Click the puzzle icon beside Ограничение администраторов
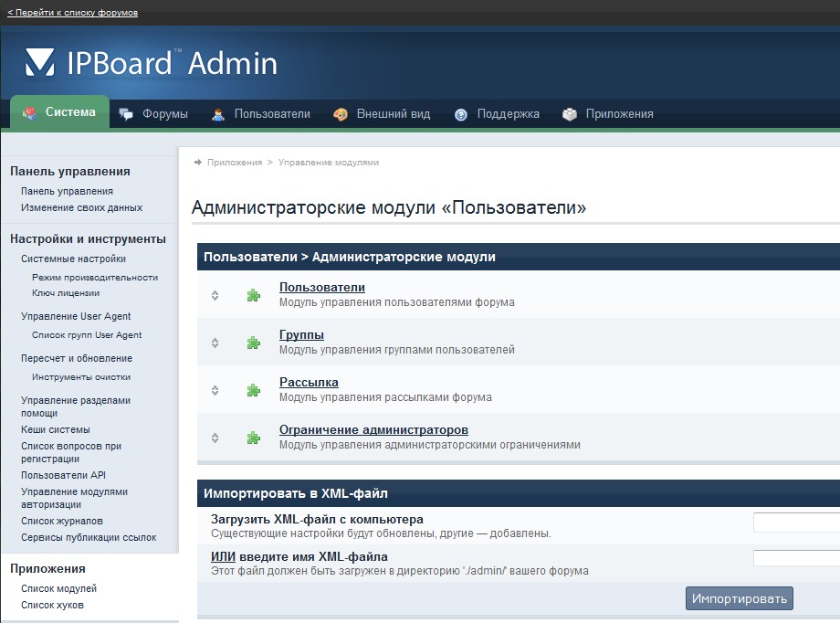This screenshot has width=840, height=623. (x=254, y=438)
